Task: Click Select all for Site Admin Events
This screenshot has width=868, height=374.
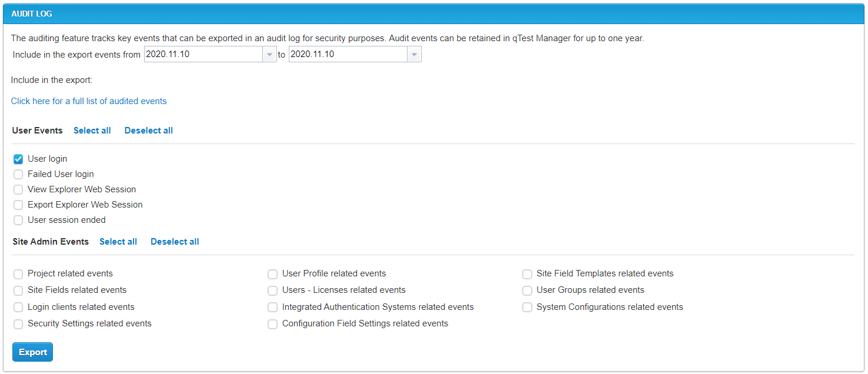Action: click(118, 241)
